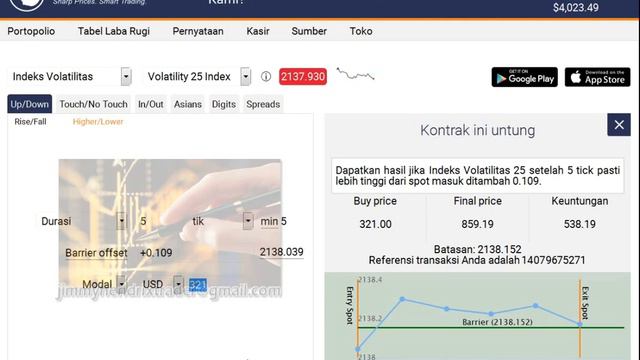640x360 pixels.
Task: Open the Google Play store badge
Action: (524, 77)
